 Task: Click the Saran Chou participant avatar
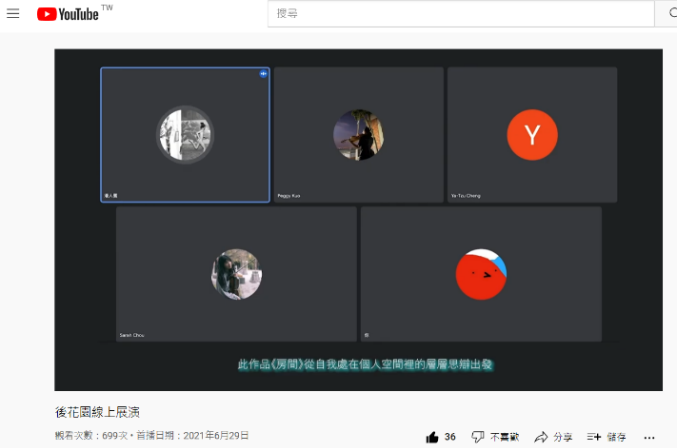coord(236,274)
